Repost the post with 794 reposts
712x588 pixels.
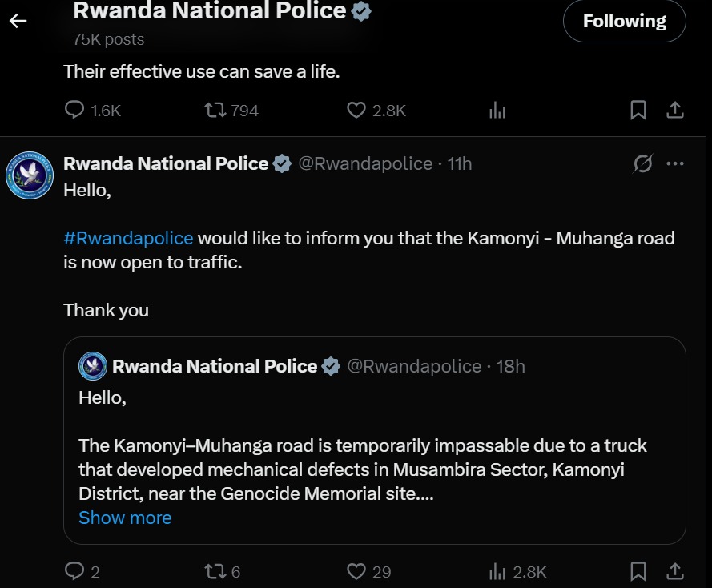(x=215, y=111)
